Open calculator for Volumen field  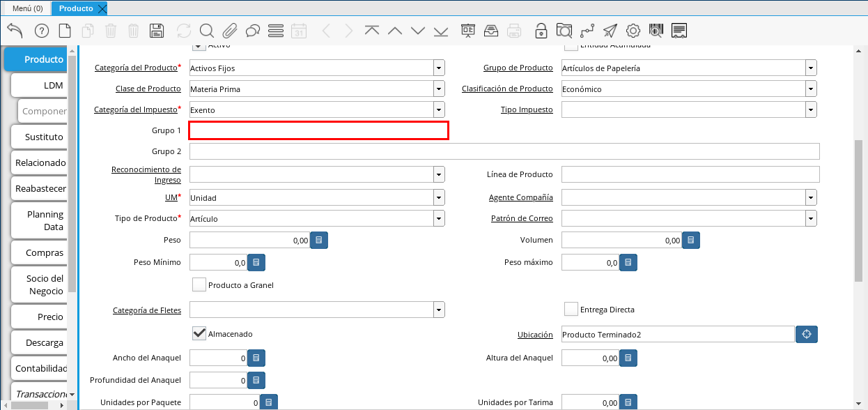(x=691, y=240)
